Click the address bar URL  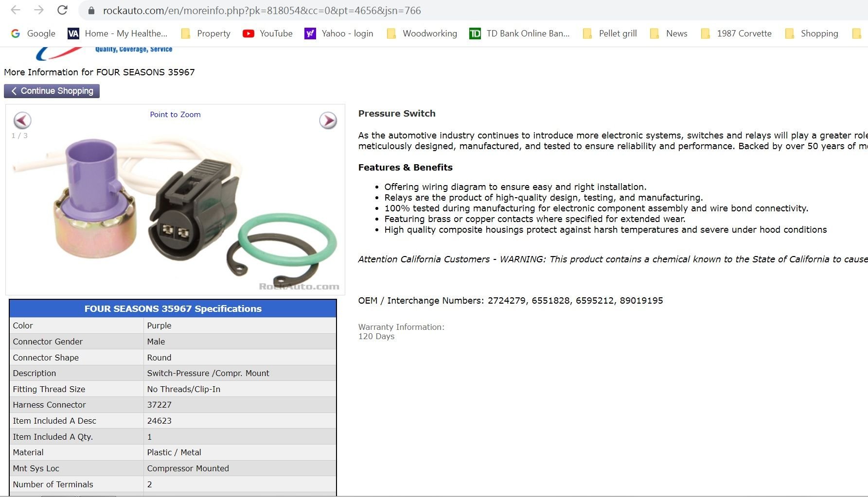pyautogui.click(x=261, y=10)
